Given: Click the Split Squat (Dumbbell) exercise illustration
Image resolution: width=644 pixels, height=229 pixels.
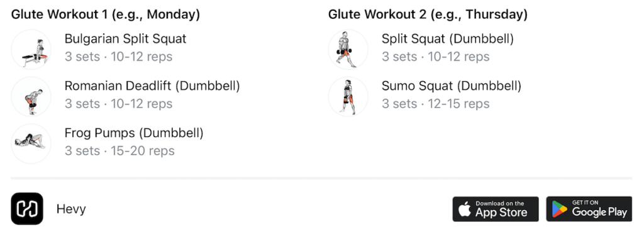Looking at the screenshot, I should (x=348, y=49).
